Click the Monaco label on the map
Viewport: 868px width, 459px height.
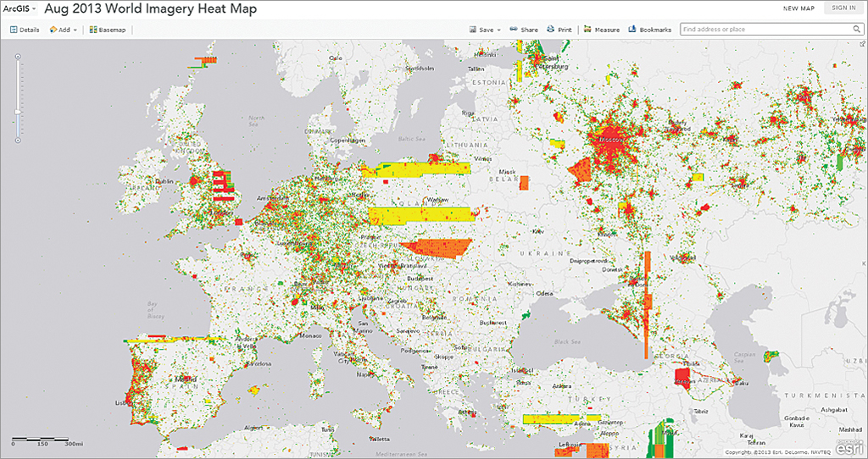310,335
